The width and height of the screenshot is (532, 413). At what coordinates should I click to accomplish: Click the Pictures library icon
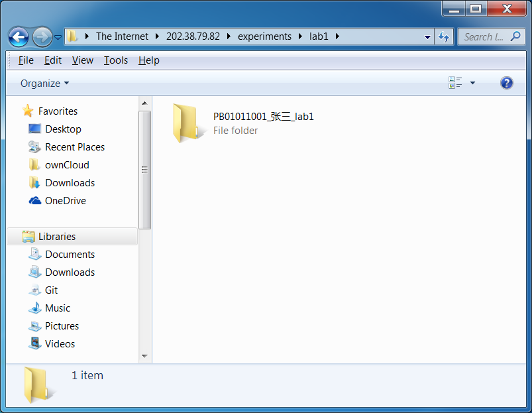coord(34,326)
